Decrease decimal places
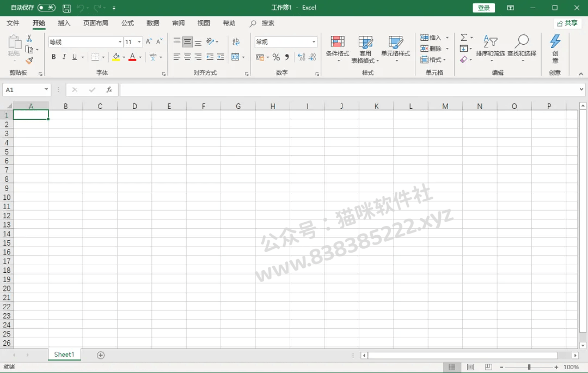588x373 pixels. pyautogui.click(x=313, y=57)
